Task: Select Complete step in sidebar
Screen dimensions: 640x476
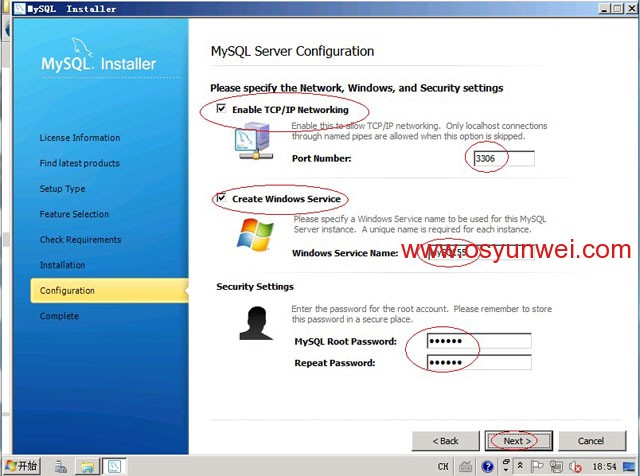Action: click(x=59, y=316)
